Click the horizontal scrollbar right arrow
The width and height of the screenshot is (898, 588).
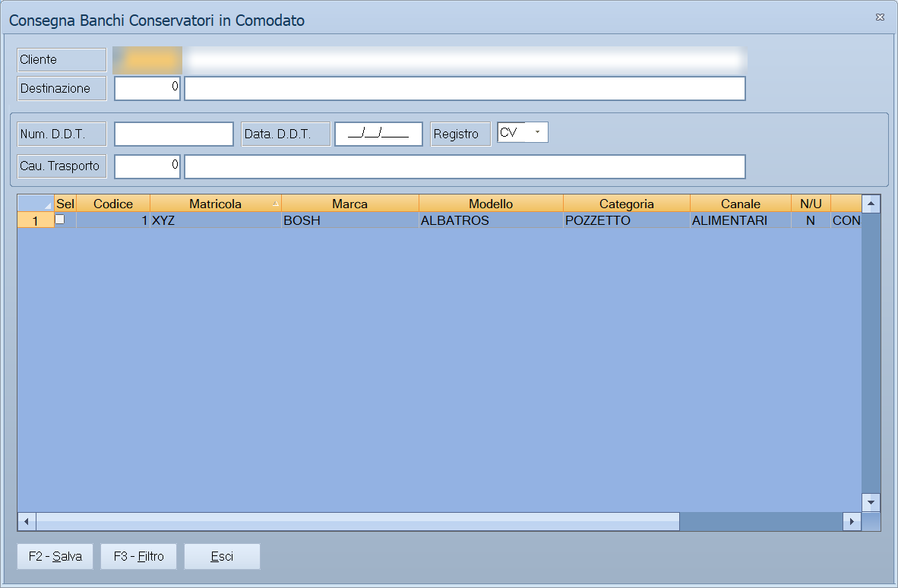click(852, 522)
